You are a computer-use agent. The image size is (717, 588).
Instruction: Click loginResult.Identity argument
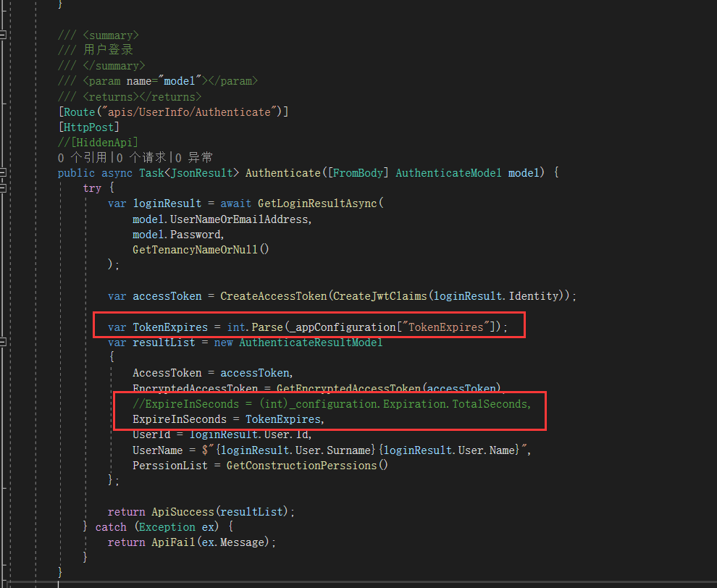[x=496, y=296]
